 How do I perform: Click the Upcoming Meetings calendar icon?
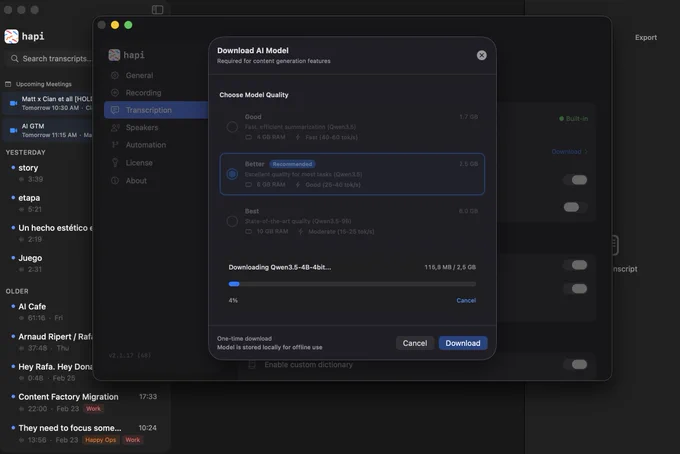[x=8, y=84]
